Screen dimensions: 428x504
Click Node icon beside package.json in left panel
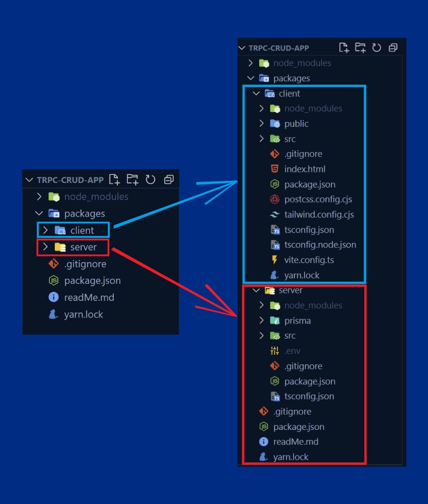[x=53, y=280]
